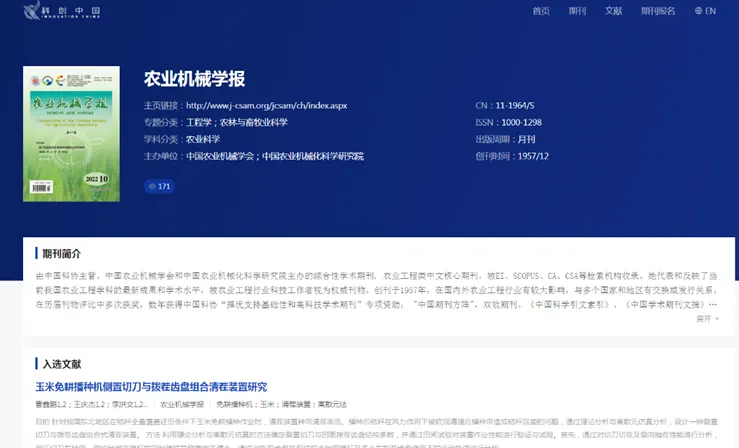Switch language to EN
This screenshot has width=739, height=448.
tap(710, 11)
